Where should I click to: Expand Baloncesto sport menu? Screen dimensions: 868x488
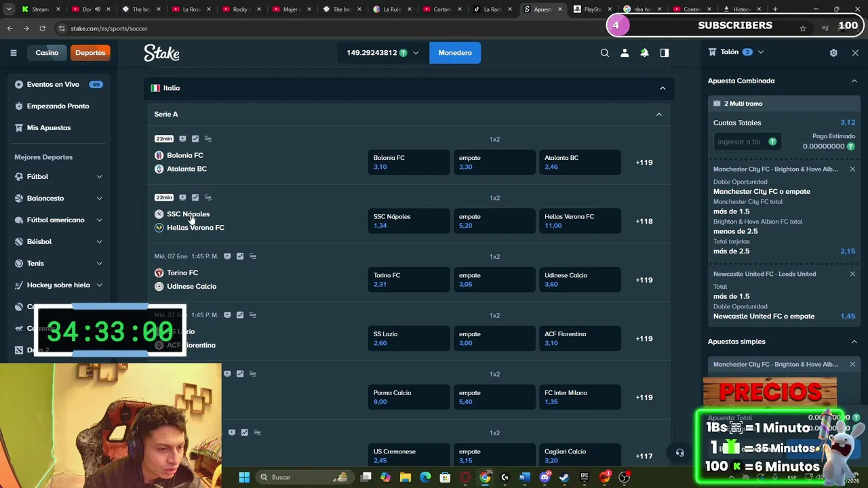click(x=100, y=199)
